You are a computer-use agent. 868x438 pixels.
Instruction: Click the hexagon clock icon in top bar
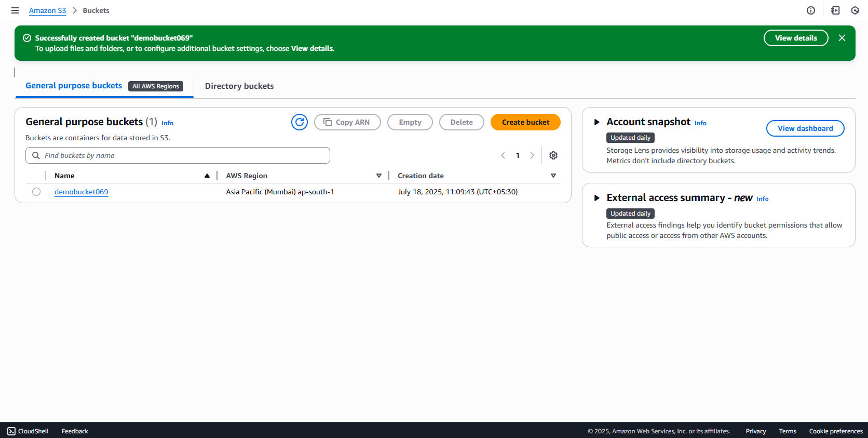(x=855, y=10)
